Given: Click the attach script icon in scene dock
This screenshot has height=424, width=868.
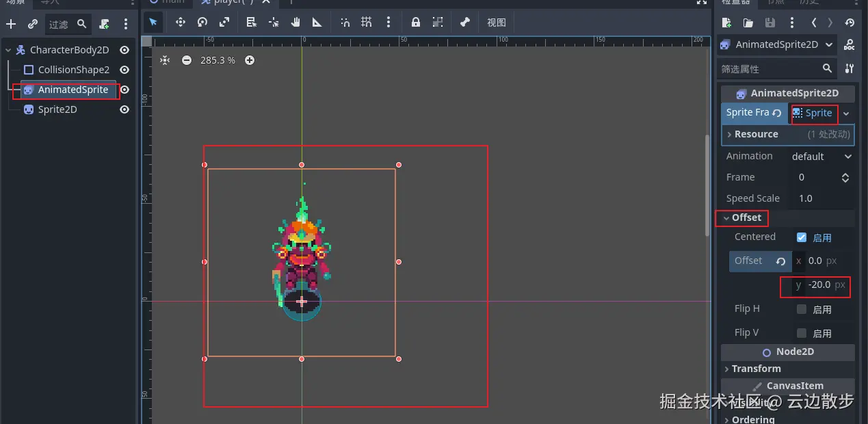Looking at the screenshot, I should pos(104,24).
